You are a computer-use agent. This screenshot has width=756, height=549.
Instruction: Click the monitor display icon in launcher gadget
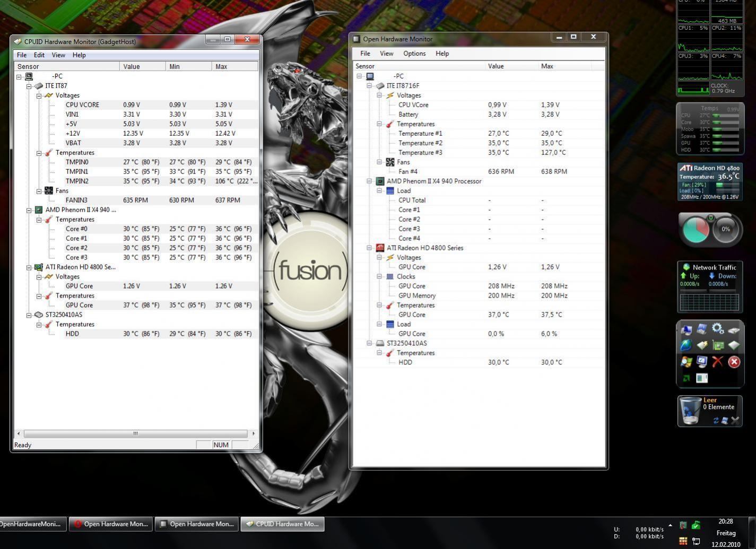tap(702, 362)
